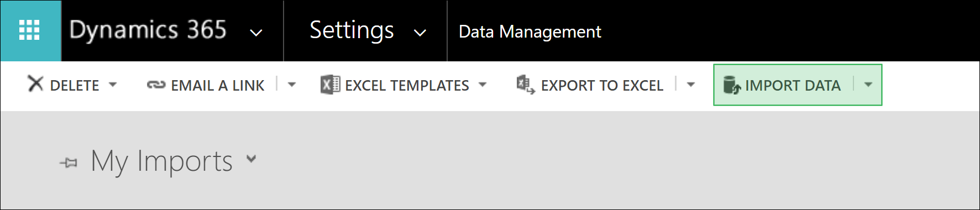Open the Import Data dropdown arrow
The image size is (980, 210).
tap(868, 85)
